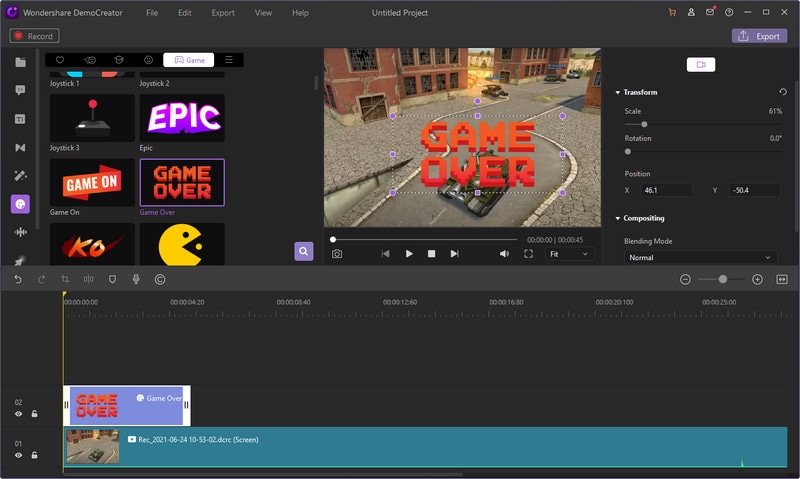The height and width of the screenshot is (479, 800).
Task: Select the Epic sticker thumbnail
Action: pyautogui.click(x=182, y=118)
